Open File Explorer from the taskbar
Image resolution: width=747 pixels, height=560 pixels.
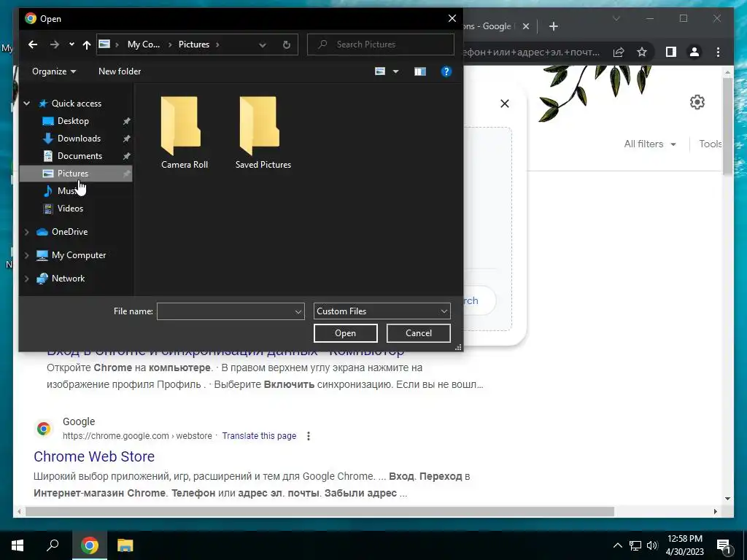125,545
